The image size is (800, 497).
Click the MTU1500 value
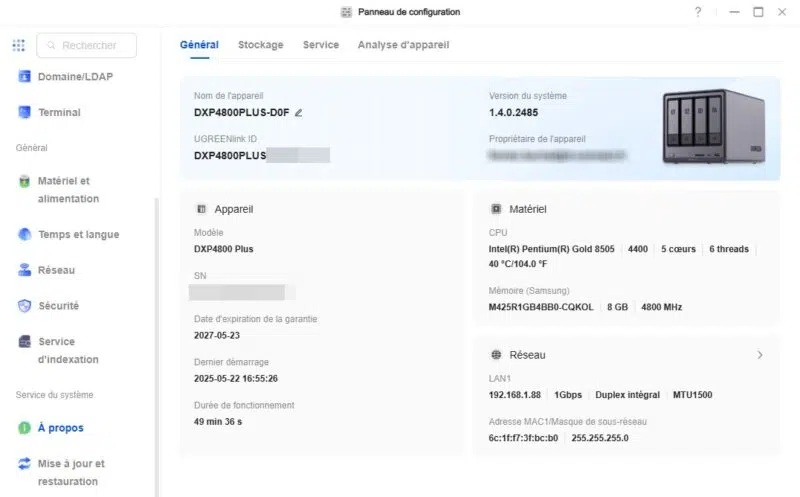tap(692, 395)
